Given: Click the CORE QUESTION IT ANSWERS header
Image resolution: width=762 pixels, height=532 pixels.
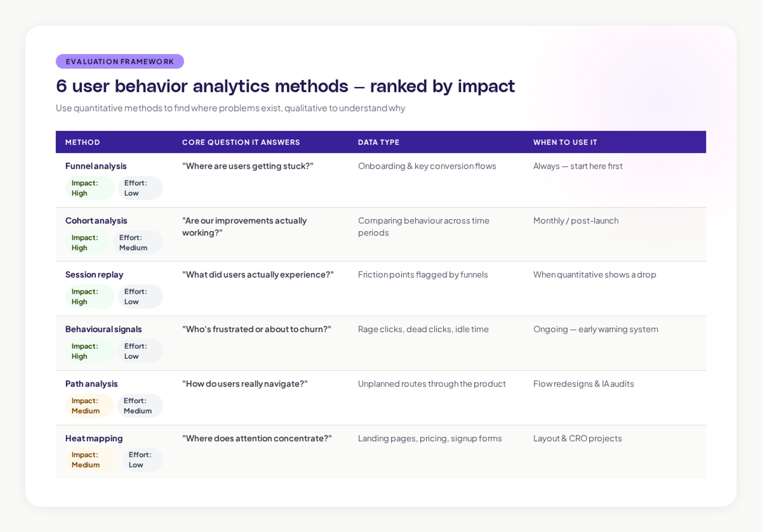Looking at the screenshot, I should coord(241,142).
